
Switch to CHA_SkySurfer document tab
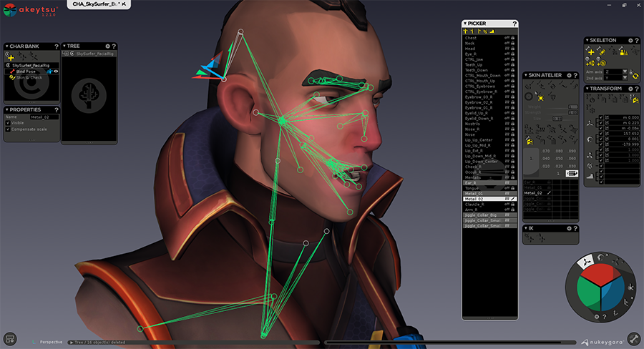click(x=99, y=4)
